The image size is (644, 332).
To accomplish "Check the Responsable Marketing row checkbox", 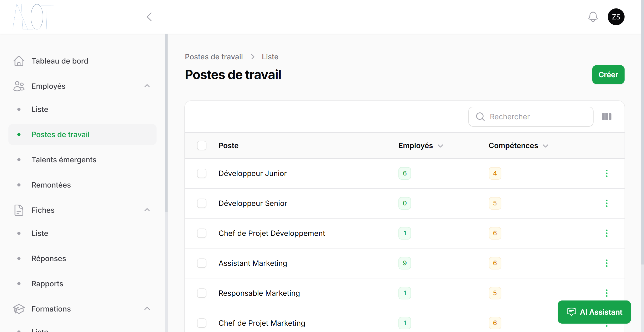I will pos(202,293).
